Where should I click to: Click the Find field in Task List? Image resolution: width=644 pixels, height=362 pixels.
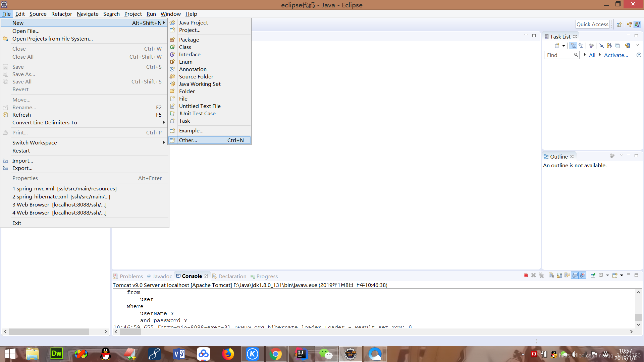click(561, 55)
